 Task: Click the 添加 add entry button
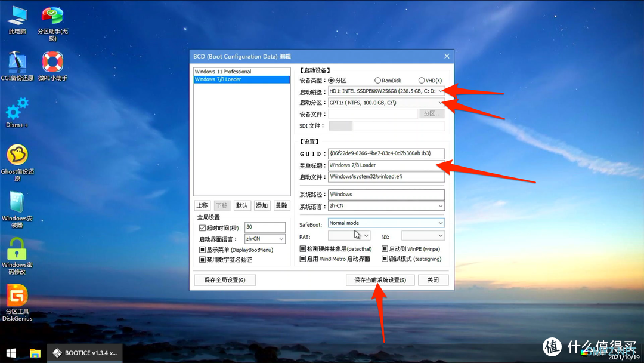[262, 205]
